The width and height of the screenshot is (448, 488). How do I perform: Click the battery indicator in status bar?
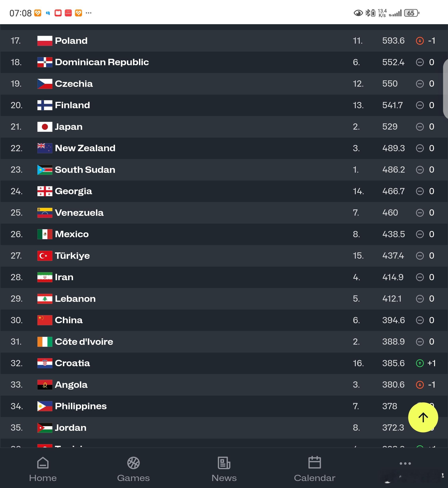click(x=411, y=13)
